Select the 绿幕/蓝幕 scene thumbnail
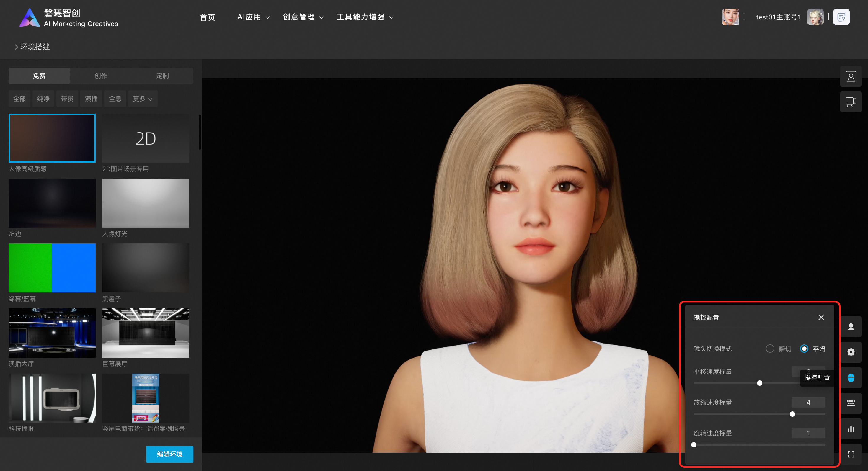 52,268
